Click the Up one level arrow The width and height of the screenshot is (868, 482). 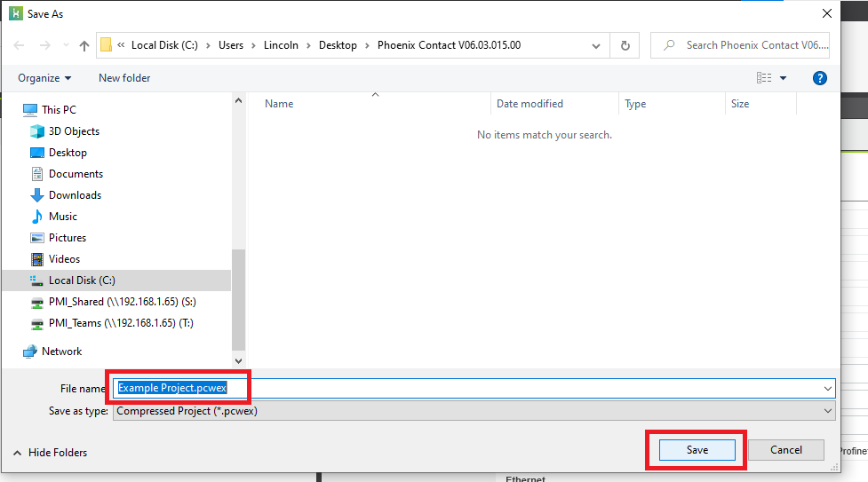click(84, 45)
